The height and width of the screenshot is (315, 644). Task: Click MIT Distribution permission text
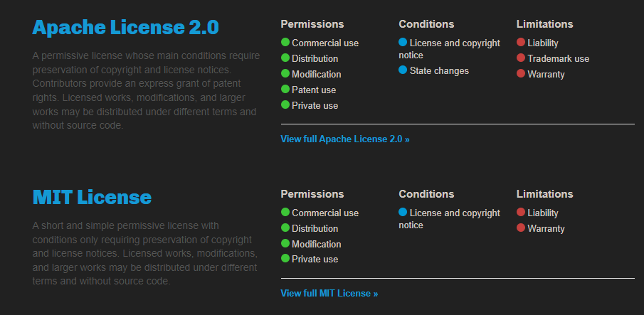(315, 228)
